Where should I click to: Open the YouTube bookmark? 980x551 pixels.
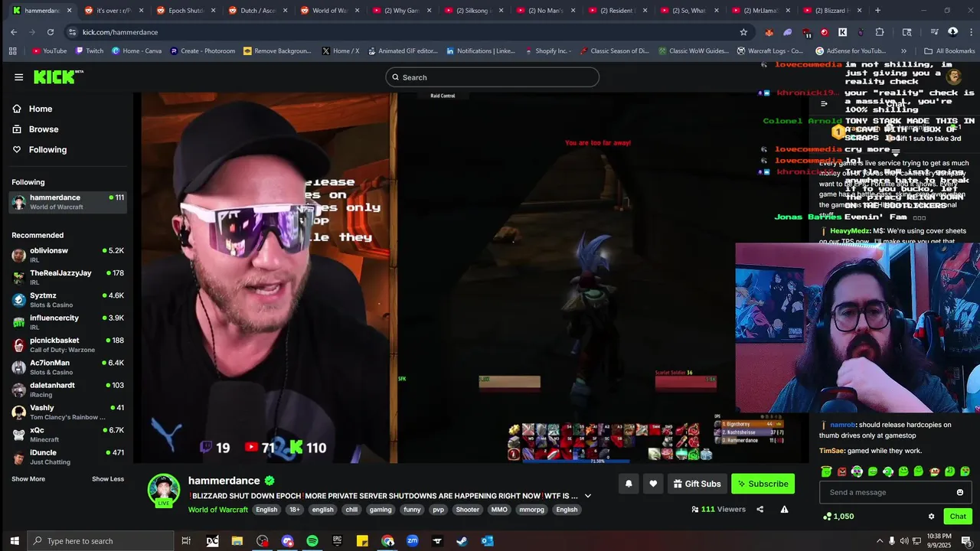click(x=49, y=51)
